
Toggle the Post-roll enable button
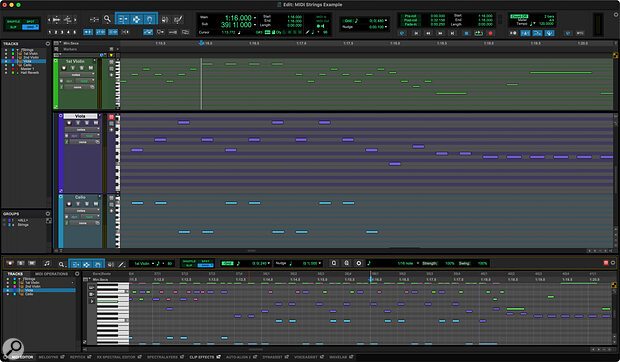(x=410, y=20)
